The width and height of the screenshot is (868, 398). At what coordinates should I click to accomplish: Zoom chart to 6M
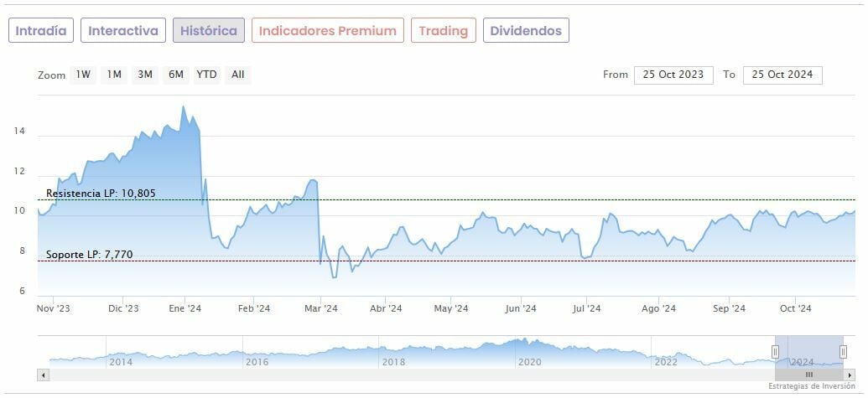click(x=175, y=75)
